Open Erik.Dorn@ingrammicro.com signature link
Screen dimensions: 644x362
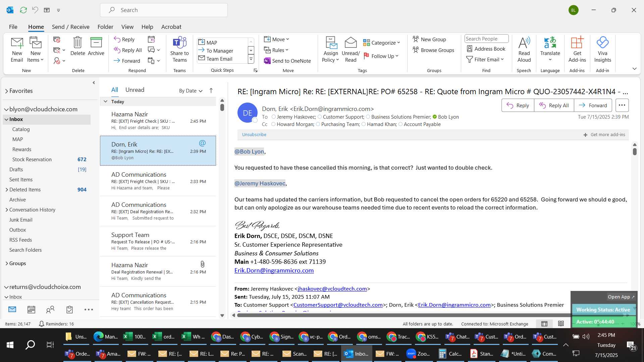(x=274, y=270)
